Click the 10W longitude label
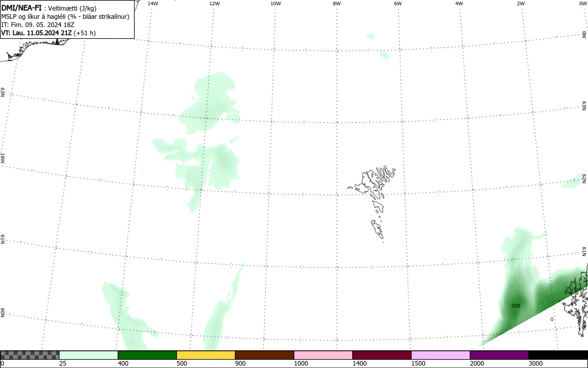Image resolution: width=588 pixels, height=368 pixels. [x=276, y=4]
